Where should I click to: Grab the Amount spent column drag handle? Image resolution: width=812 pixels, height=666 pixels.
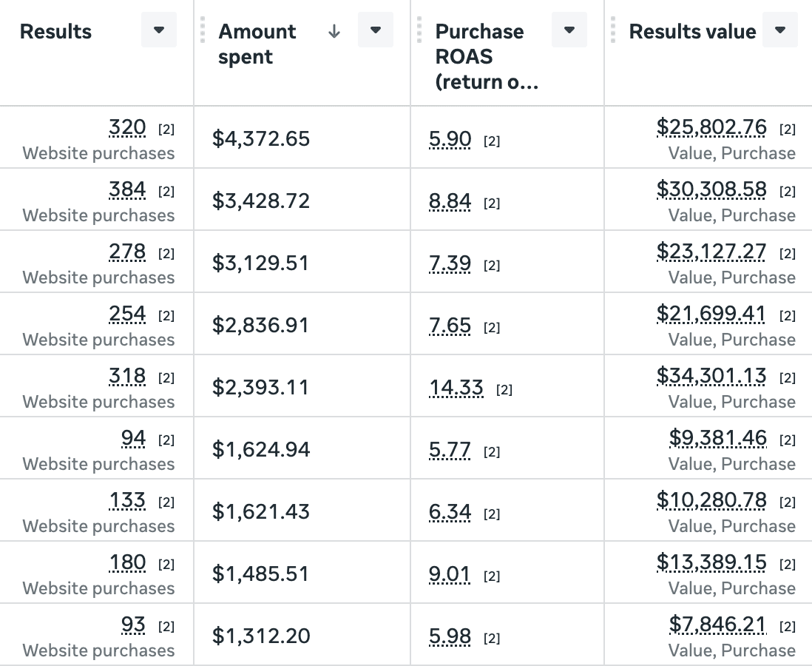click(203, 30)
